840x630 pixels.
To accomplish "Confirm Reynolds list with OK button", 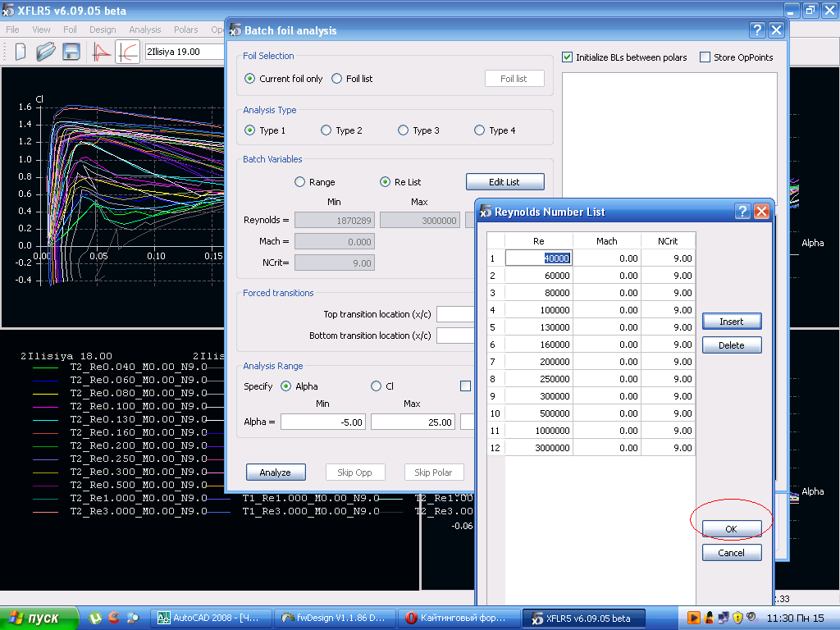I will coord(731,529).
